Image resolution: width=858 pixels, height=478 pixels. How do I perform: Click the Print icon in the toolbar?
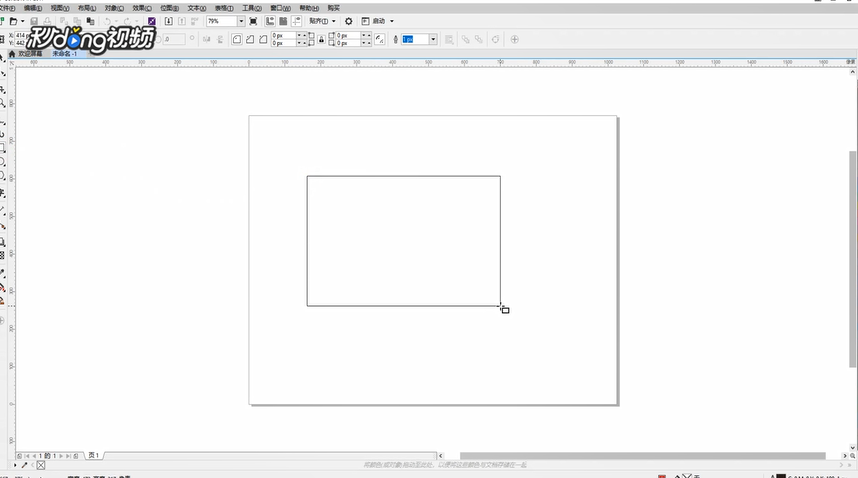(47, 21)
